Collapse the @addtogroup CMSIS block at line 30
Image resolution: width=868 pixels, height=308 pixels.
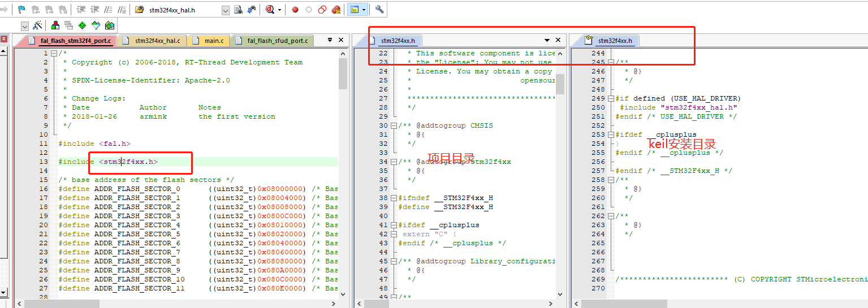point(393,125)
